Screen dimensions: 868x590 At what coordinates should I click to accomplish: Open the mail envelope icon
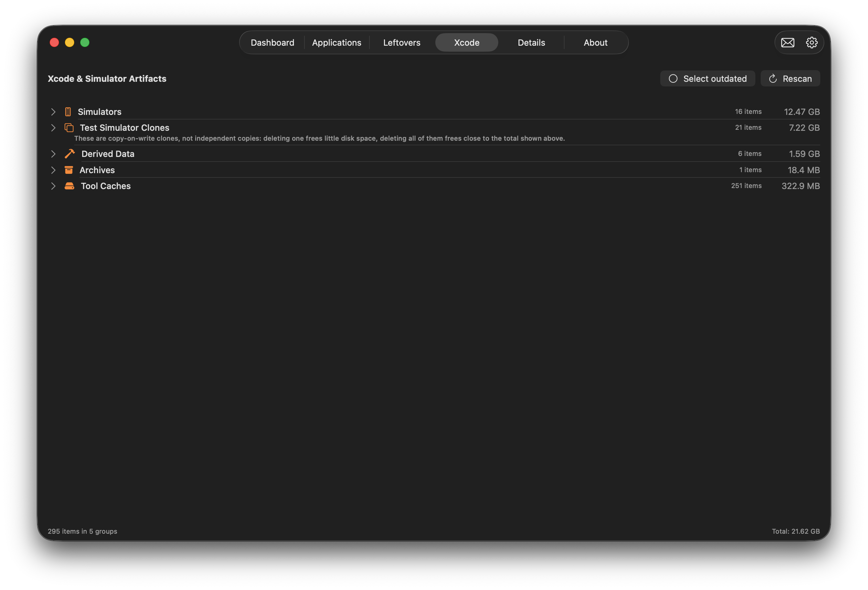click(x=787, y=42)
